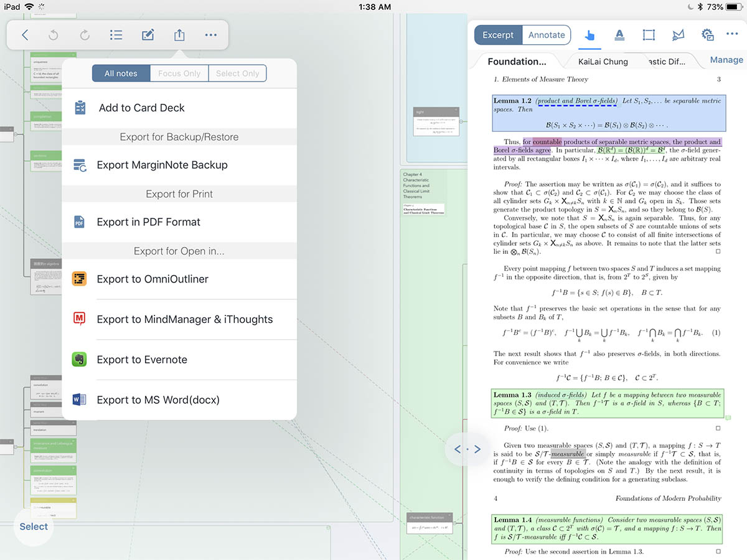Screen dimensions: 747x560
Task: Choose Export to Evernote
Action: 179,360
